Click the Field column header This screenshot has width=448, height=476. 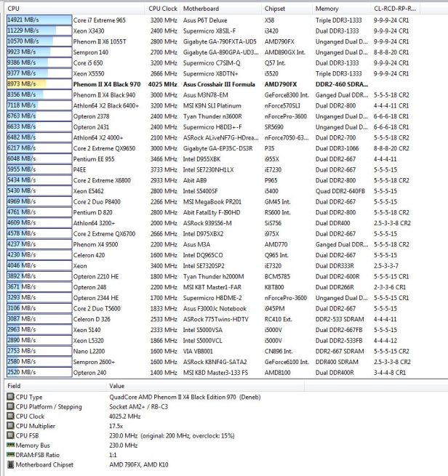point(55,386)
